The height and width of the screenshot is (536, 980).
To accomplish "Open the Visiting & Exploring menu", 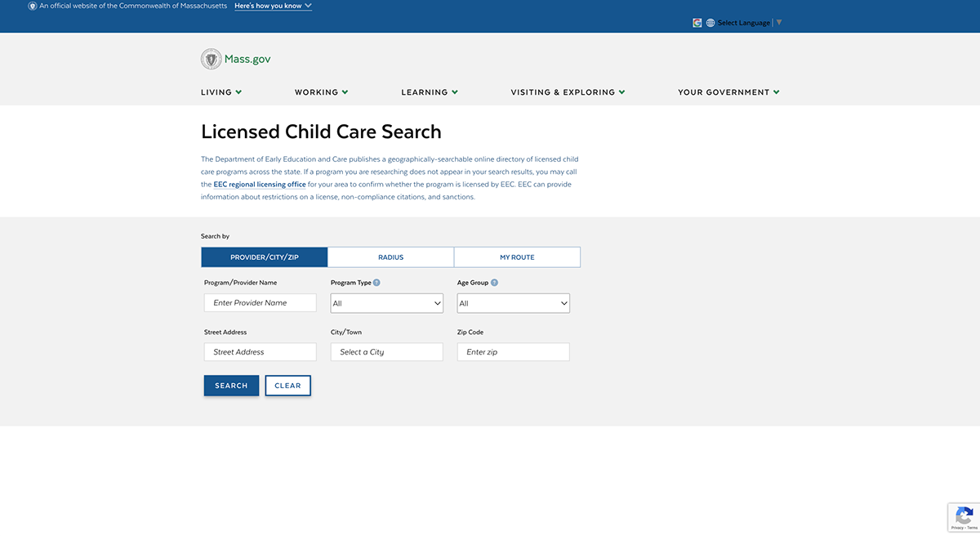I will pos(568,92).
